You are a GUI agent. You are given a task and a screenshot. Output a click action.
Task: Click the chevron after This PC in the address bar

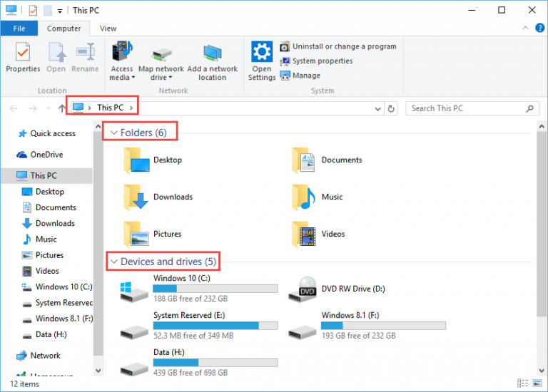(131, 108)
